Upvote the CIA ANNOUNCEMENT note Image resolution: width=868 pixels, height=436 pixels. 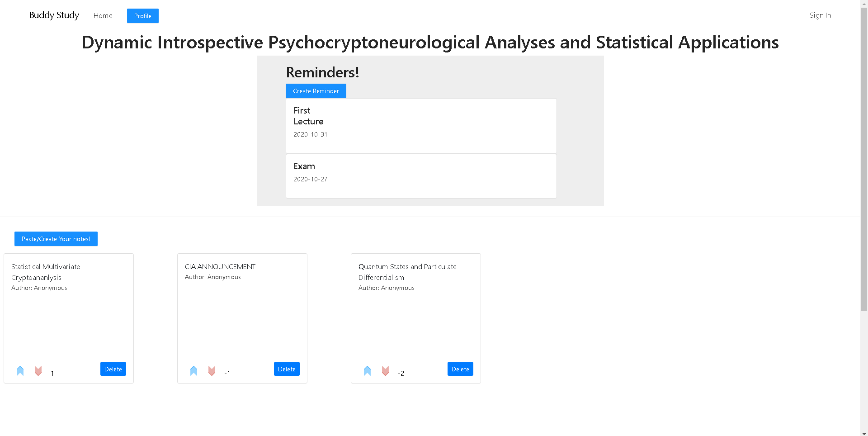tap(193, 371)
